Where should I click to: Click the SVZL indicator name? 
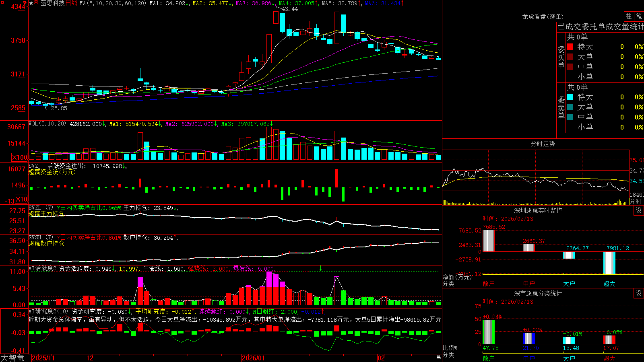point(35,208)
